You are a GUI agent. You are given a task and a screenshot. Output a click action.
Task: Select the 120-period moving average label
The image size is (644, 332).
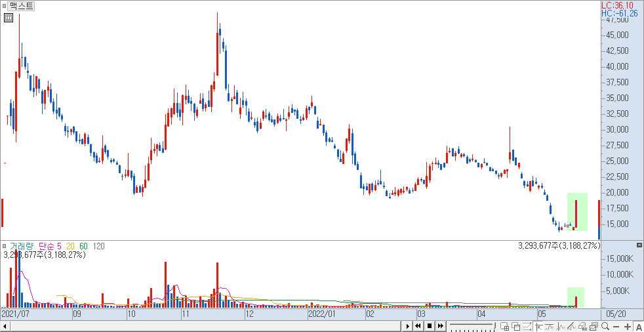[x=99, y=246]
